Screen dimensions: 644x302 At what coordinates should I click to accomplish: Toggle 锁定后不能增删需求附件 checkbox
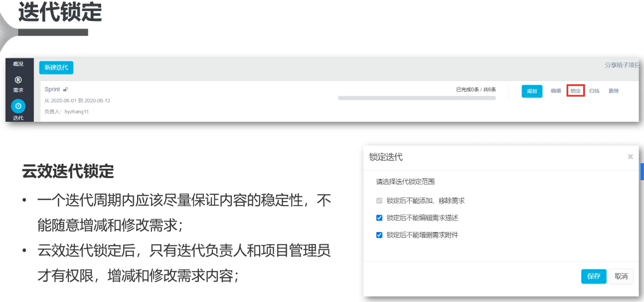tap(379, 235)
